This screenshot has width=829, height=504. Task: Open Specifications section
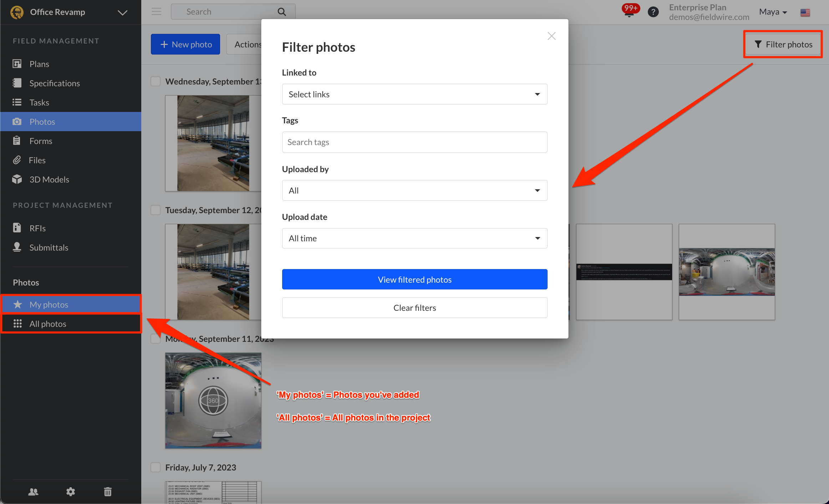[x=71, y=83]
